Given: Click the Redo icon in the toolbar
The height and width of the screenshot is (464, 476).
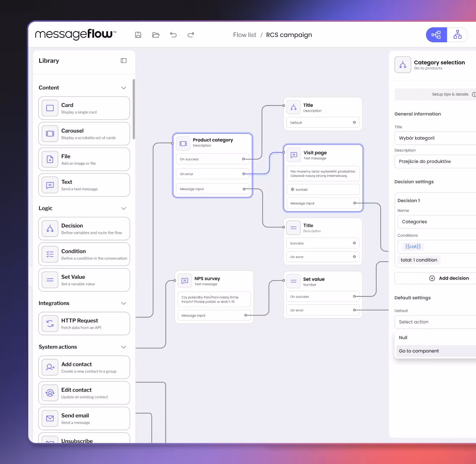Looking at the screenshot, I should [x=190, y=34].
